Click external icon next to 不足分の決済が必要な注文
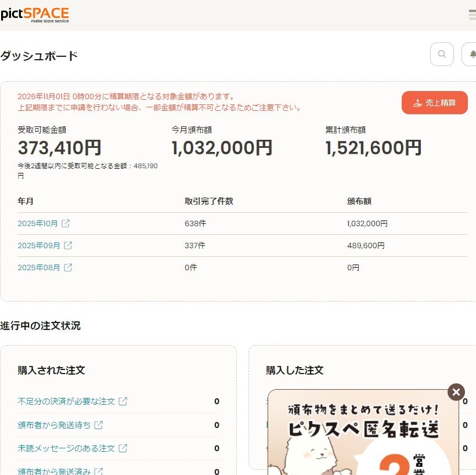The image size is (476, 475). click(x=122, y=401)
